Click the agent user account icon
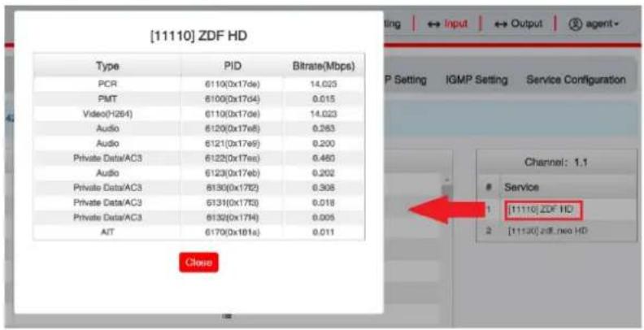This screenshot has width=644, height=330. point(576,24)
